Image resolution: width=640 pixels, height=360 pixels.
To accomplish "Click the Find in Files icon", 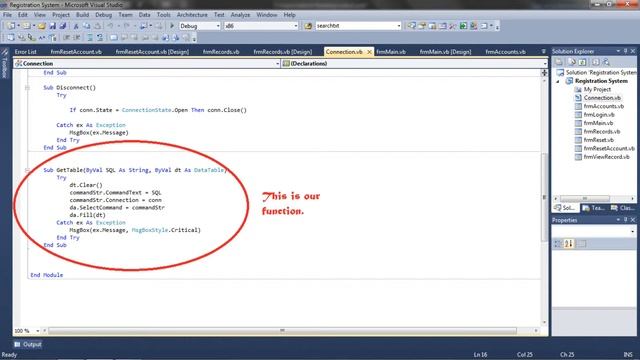I will click(x=308, y=26).
